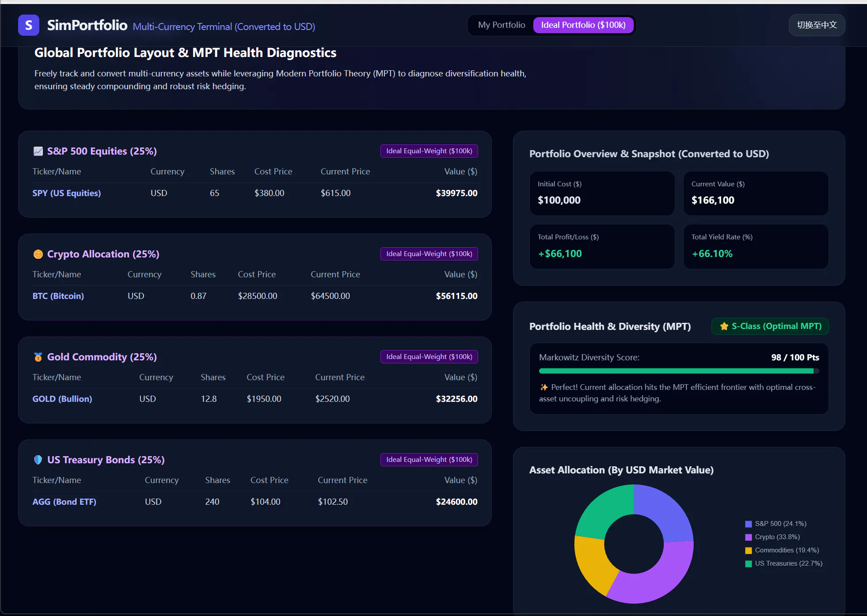Click the coin icon beside Crypto Allocation
This screenshot has width=867, height=616.
(38, 254)
